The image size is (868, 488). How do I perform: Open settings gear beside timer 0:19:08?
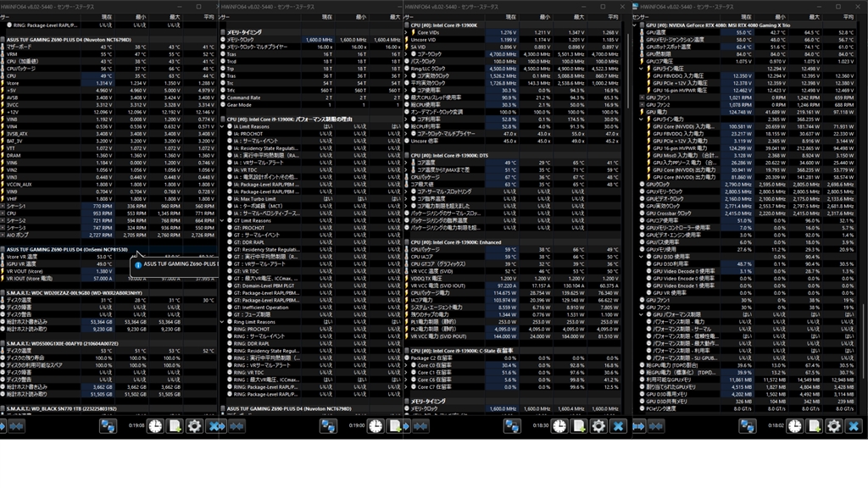[x=194, y=426]
